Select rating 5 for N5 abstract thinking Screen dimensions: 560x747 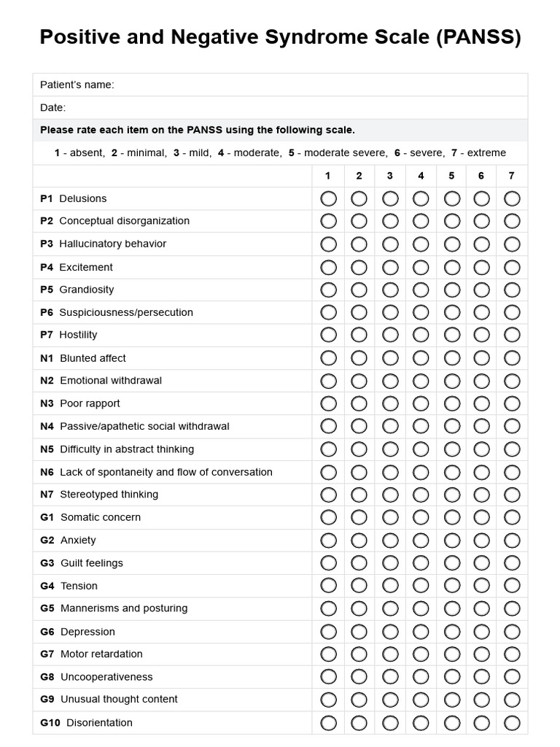click(451, 449)
